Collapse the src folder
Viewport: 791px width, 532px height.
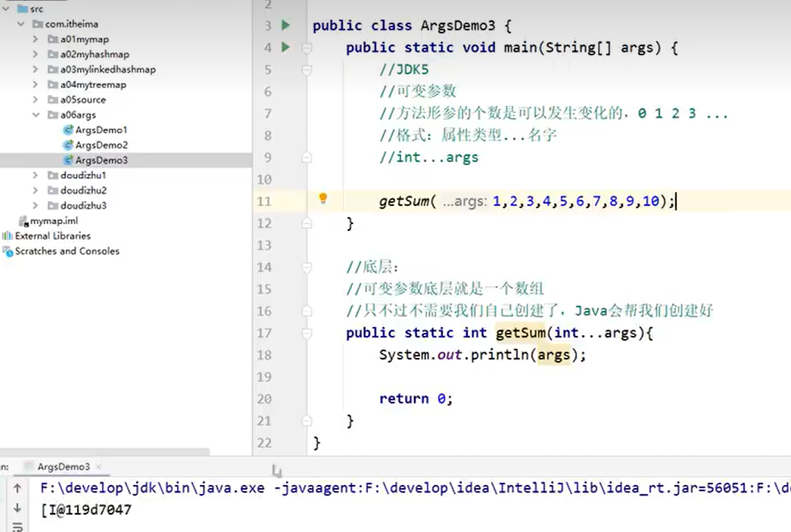[x=6, y=8]
